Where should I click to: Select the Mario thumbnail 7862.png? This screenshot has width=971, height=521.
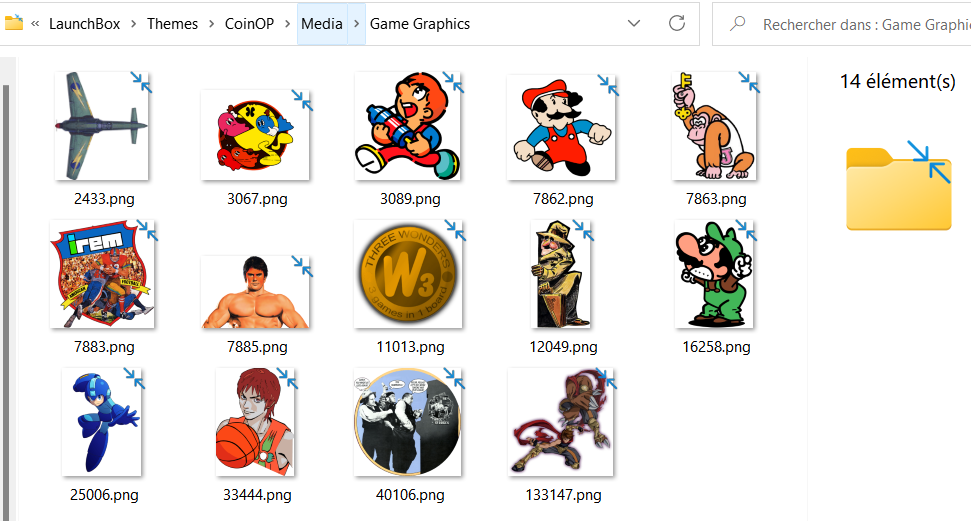coord(561,127)
